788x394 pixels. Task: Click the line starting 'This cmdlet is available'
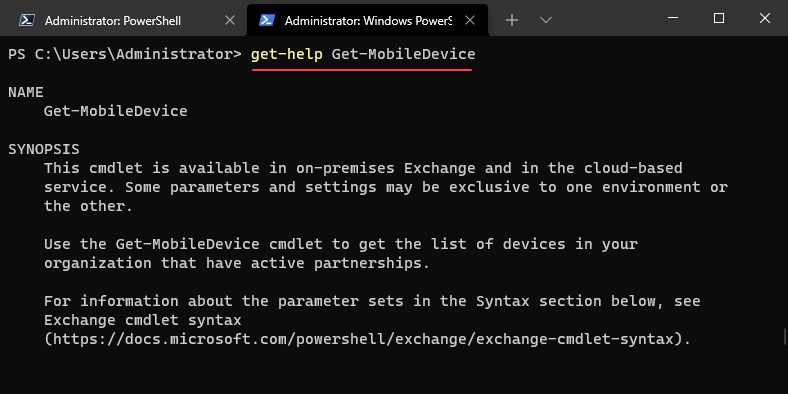[363, 168]
